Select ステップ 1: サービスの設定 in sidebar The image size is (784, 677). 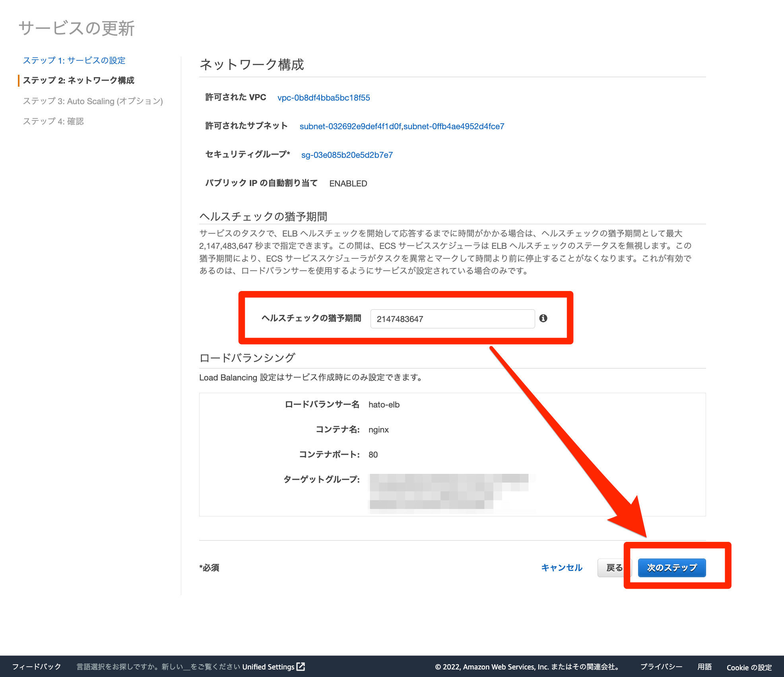coord(75,60)
